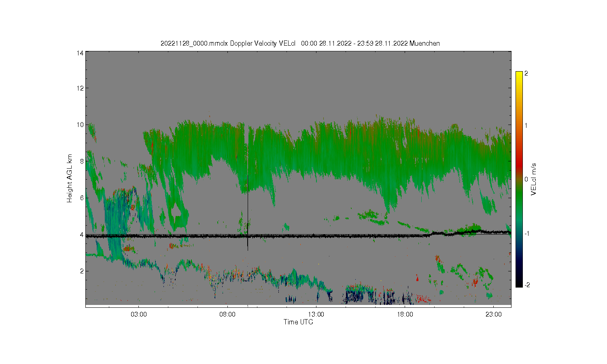The width and height of the screenshot is (607, 364).
Task: Click the '03:00' time axis label
Action: (x=139, y=315)
